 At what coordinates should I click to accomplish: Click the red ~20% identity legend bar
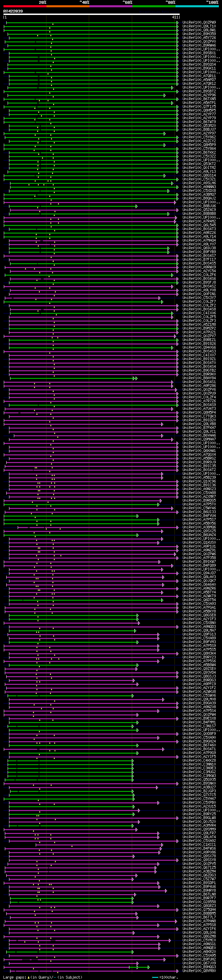[x=25, y=6]
